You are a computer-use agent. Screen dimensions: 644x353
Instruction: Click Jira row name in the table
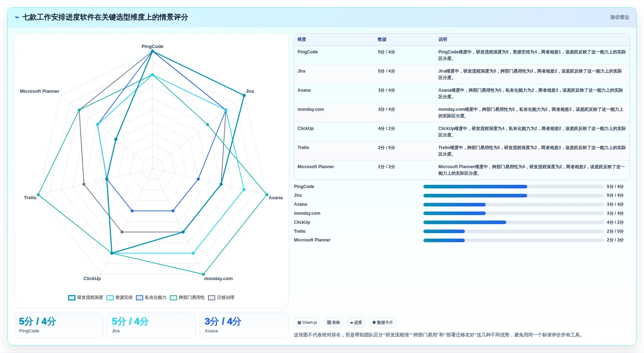[x=301, y=71]
